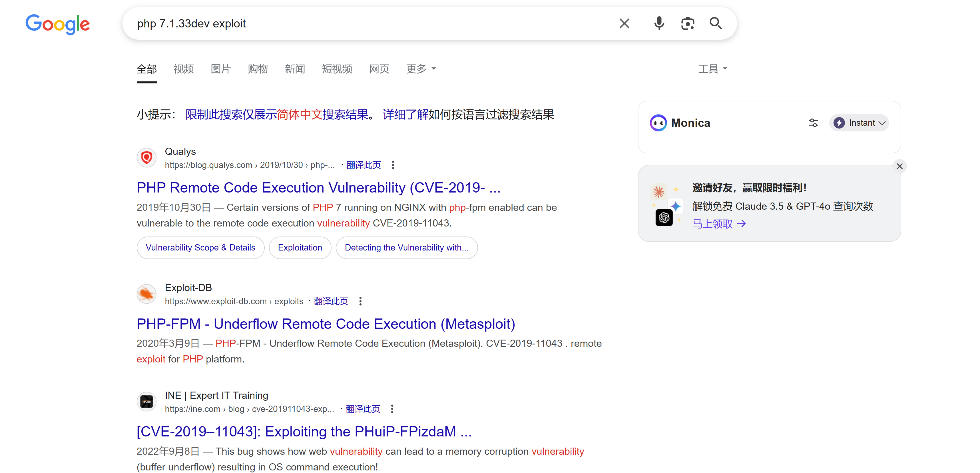The width and height of the screenshot is (980, 473).
Task: Open the 工具 dropdown
Action: pyautogui.click(x=712, y=69)
